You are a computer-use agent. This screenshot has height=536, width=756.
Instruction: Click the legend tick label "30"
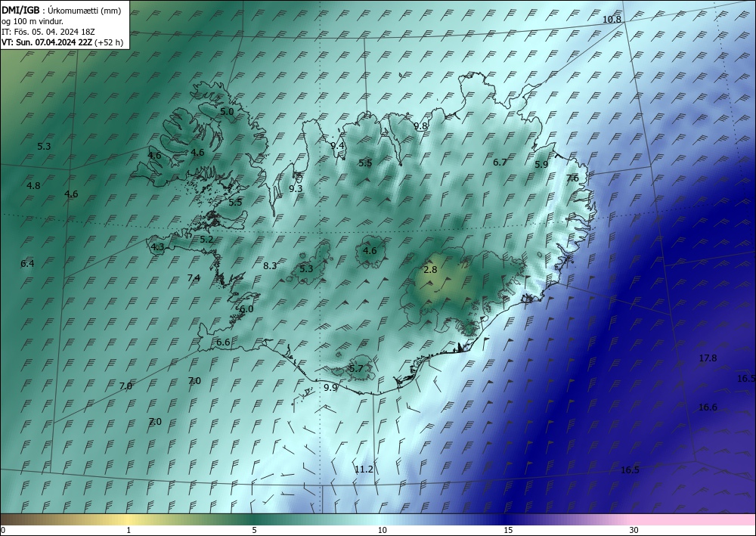point(634,530)
